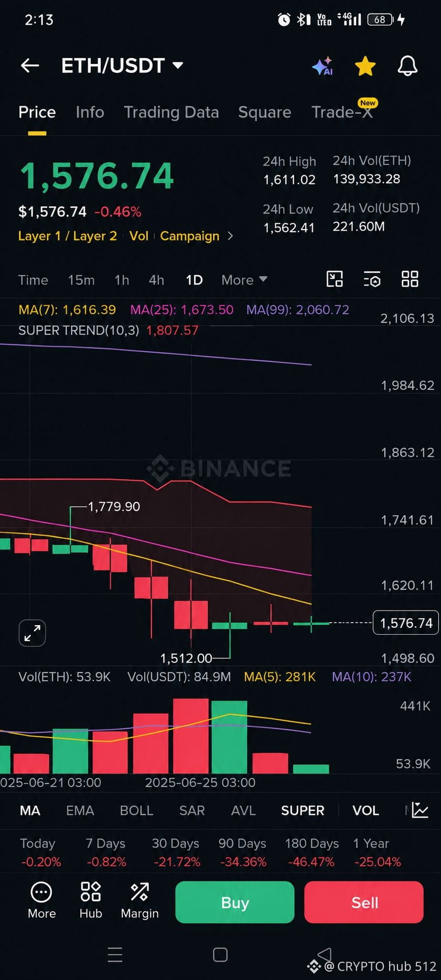441x980 pixels.
Task: Open the Vol tag link
Action: 139,236
